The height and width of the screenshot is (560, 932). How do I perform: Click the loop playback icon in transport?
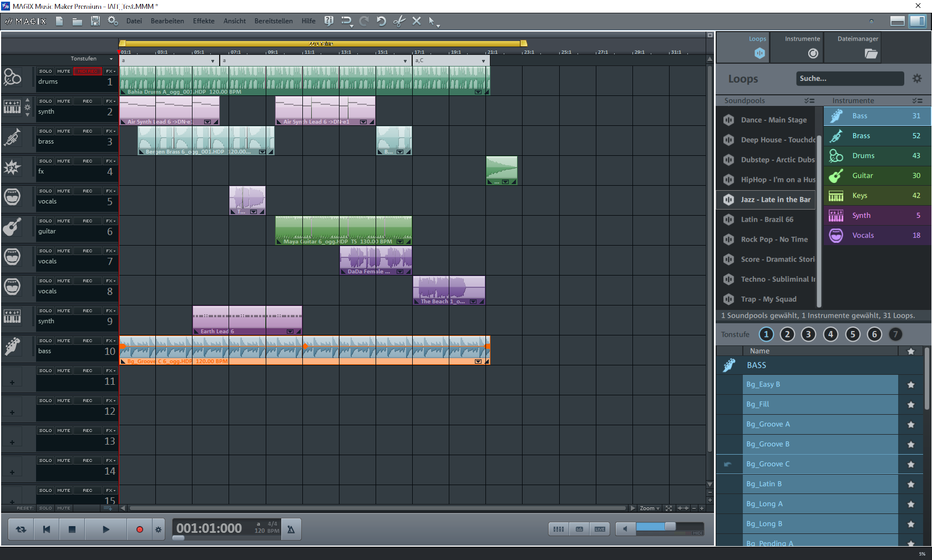click(21, 530)
